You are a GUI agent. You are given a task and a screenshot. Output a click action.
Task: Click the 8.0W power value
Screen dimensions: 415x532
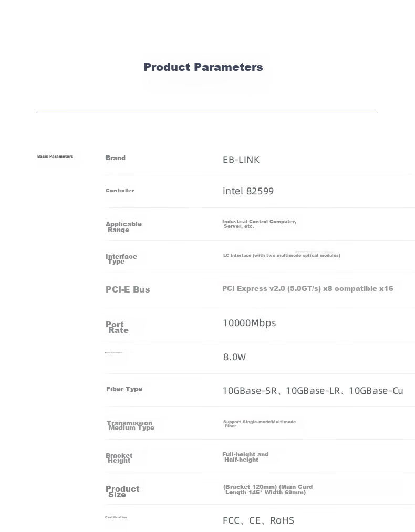(x=234, y=357)
